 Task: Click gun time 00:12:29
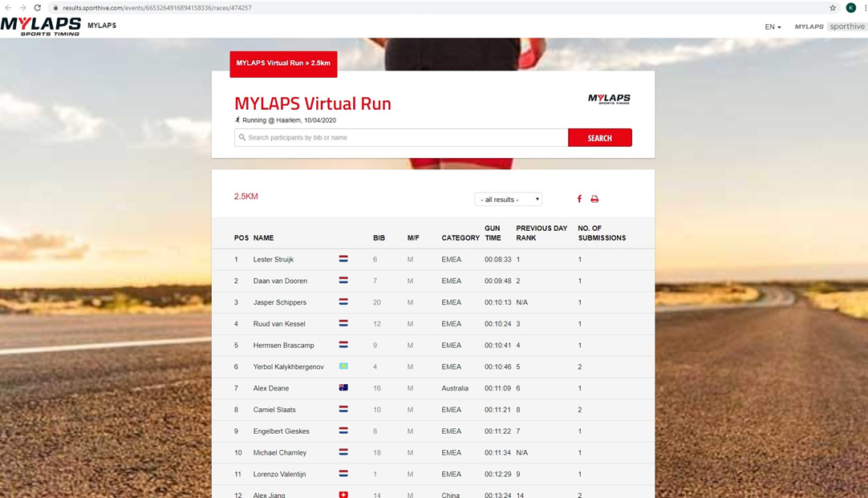tap(497, 474)
